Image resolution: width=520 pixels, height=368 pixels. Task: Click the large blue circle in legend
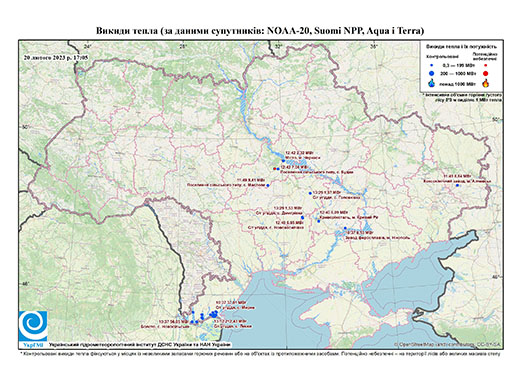pos(432,73)
